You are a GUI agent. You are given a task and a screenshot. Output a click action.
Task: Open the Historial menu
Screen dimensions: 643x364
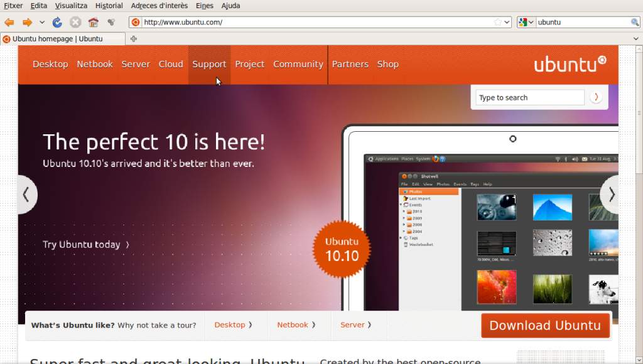pos(109,6)
